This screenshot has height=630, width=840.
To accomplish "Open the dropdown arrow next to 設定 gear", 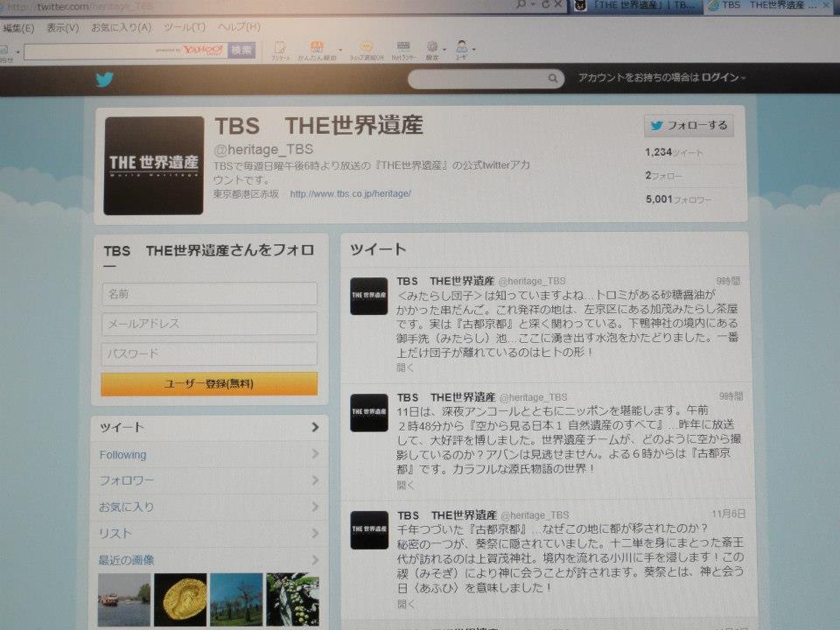I will pos(444,50).
